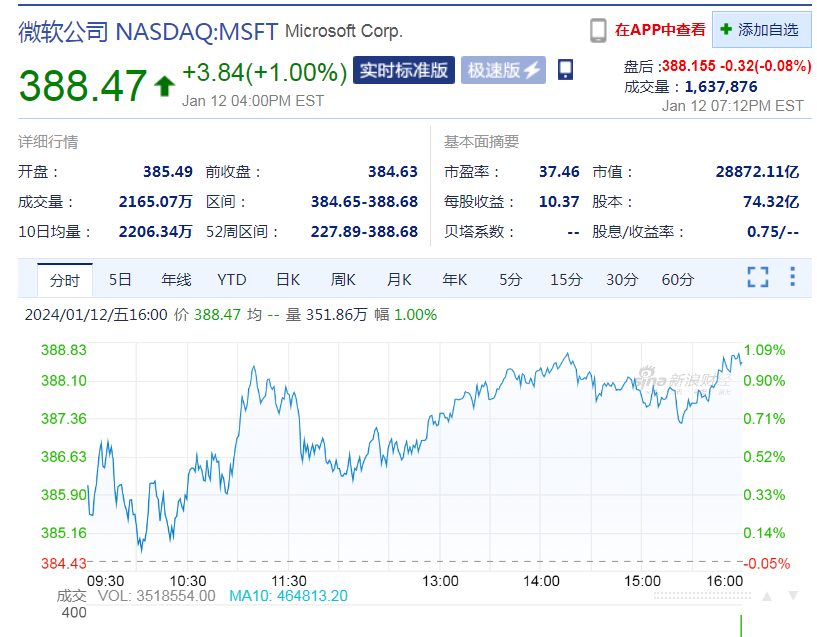The height and width of the screenshot is (637, 817).
Task: Select the 分时 chart tab
Action: click(65, 280)
